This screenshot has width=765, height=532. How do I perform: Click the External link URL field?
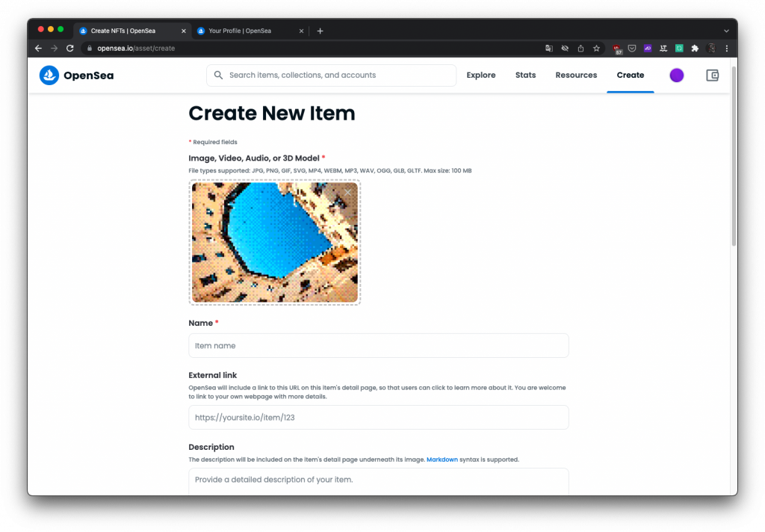point(379,417)
